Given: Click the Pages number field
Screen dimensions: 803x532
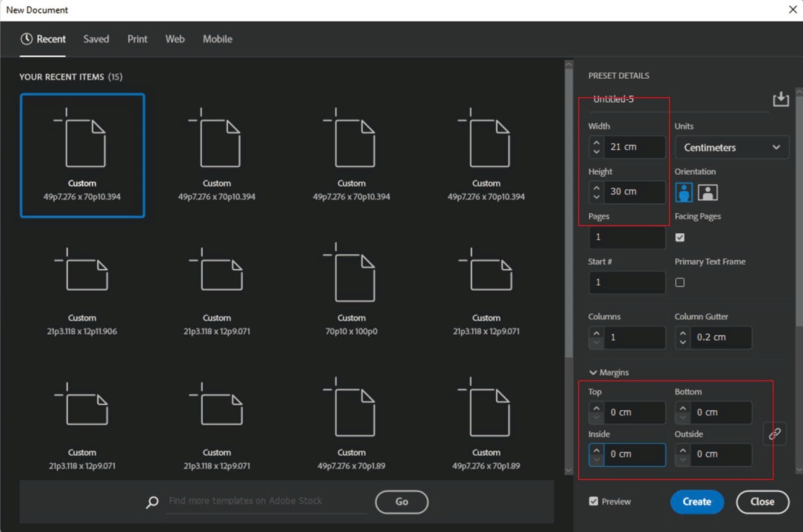Looking at the screenshot, I should (627, 237).
